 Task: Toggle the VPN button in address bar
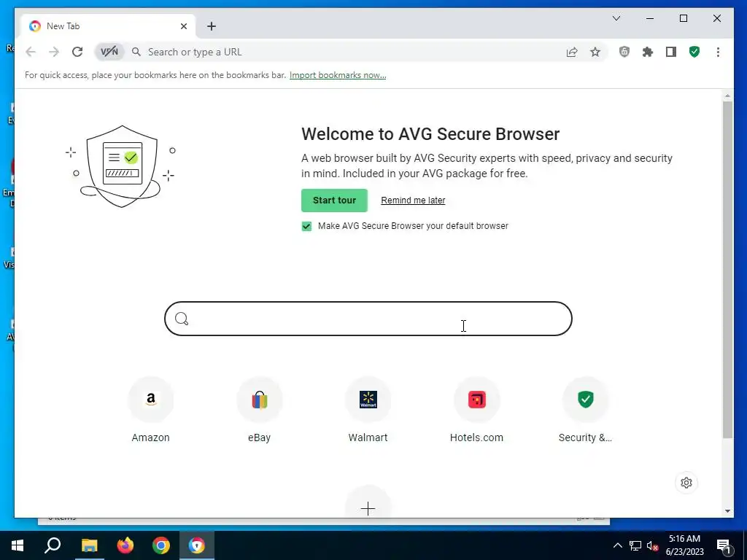point(109,52)
